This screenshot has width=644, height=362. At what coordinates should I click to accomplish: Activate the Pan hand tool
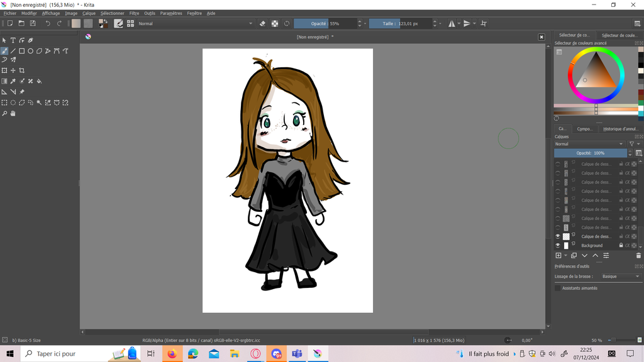[13, 114]
